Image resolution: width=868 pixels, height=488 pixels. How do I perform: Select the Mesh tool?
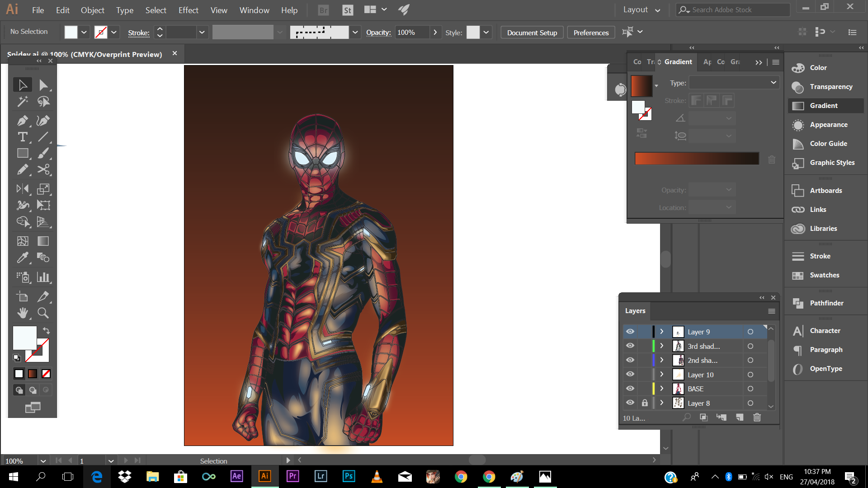[x=23, y=241]
